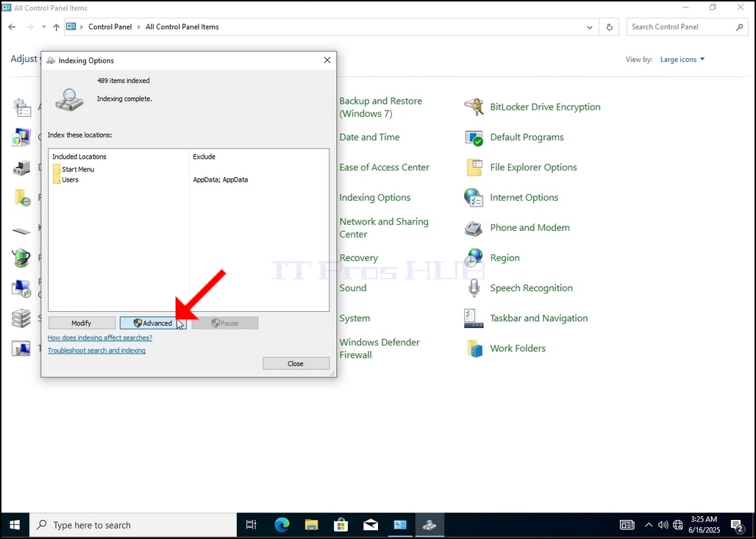This screenshot has height=539, width=756.
Task: Open Microsoft Store from the taskbar
Action: tap(341, 525)
